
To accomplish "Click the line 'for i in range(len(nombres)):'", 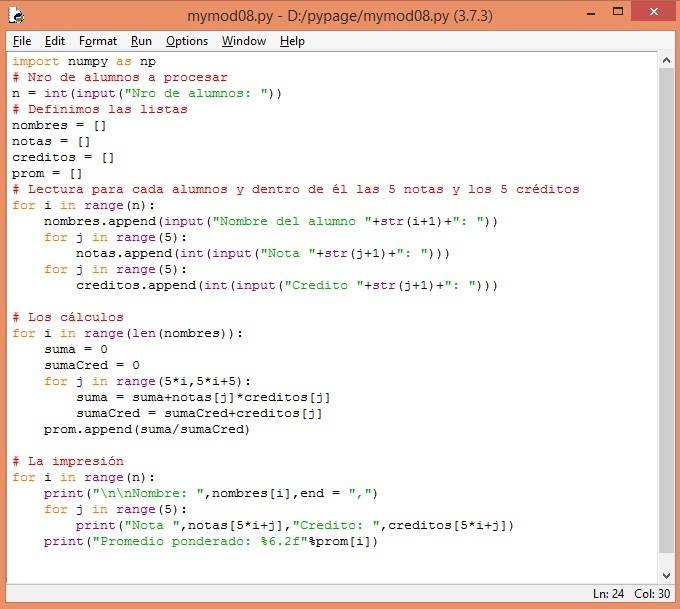I will (x=128, y=334).
